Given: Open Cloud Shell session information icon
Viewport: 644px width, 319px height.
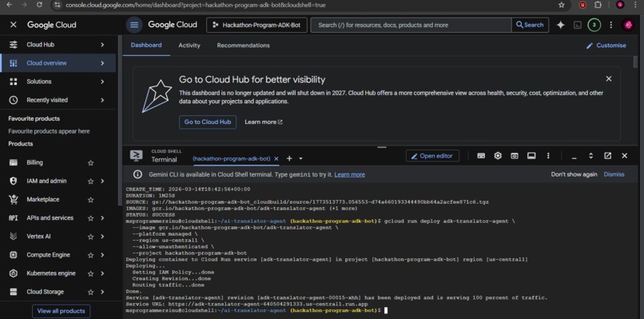Looking at the screenshot, I should (x=531, y=156).
